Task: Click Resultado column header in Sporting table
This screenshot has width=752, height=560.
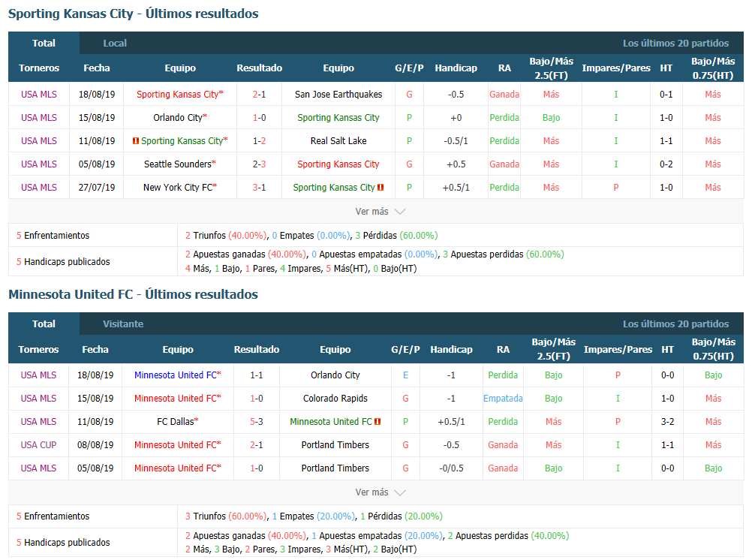Action: [x=259, y=68]
